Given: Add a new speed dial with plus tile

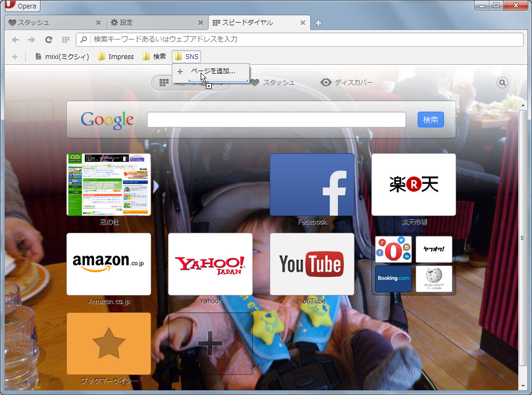Looking at the screenshot, I should (x=210, y=343).
